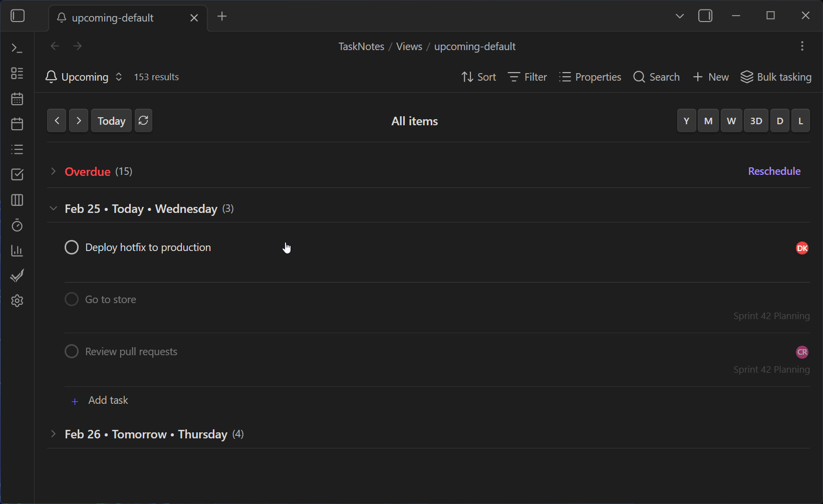Image resolution: width=823 pixels, height=504 pixels.
Task: Open the Upcoming view switcher dropdown
Action: [x=119, y=77]
